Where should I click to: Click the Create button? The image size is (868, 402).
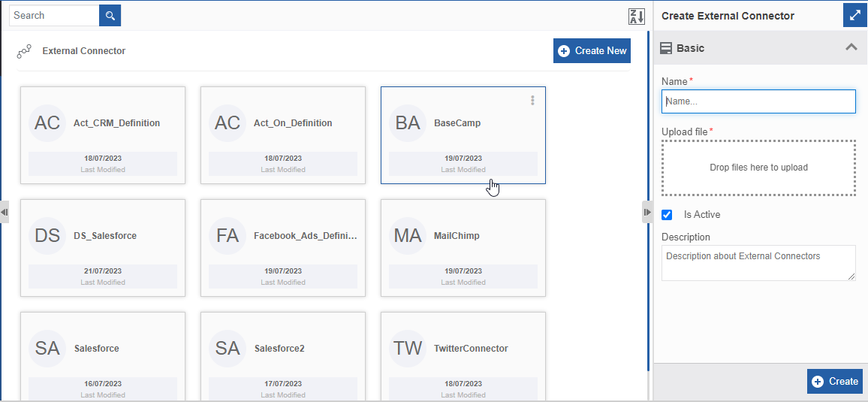click(835, 382)
